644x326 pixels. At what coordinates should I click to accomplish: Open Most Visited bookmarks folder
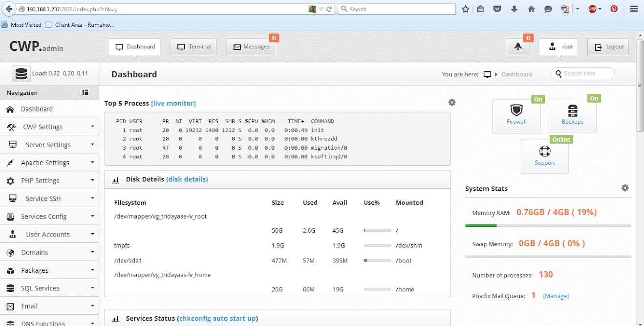21,24
